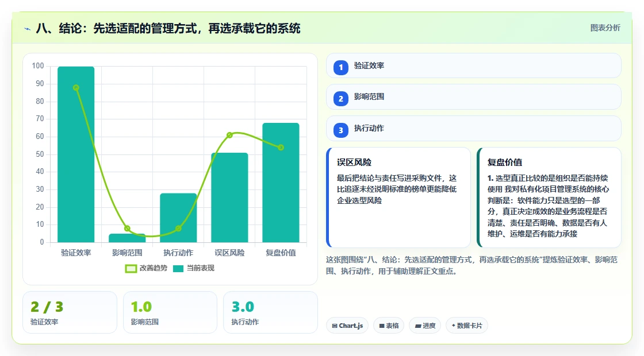Viewport: 644px width, 356px height.
Task: Click the icon inside the 进度 tag
Action: click(418, 326)
